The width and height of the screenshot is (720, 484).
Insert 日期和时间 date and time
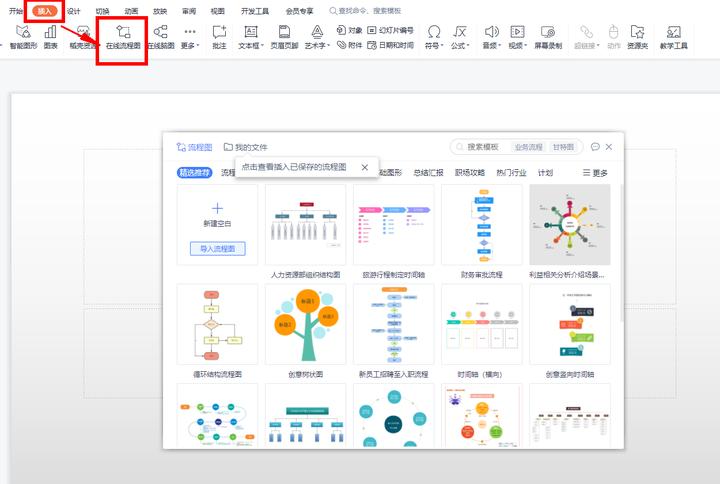390,45
